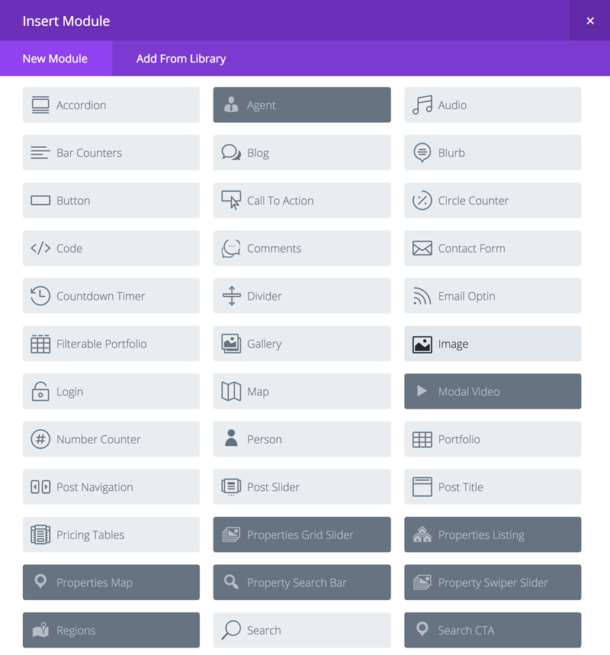Click the Properties Map pin icon
The height and width of the screenshot is (655, 610).
tap(41, 581)
